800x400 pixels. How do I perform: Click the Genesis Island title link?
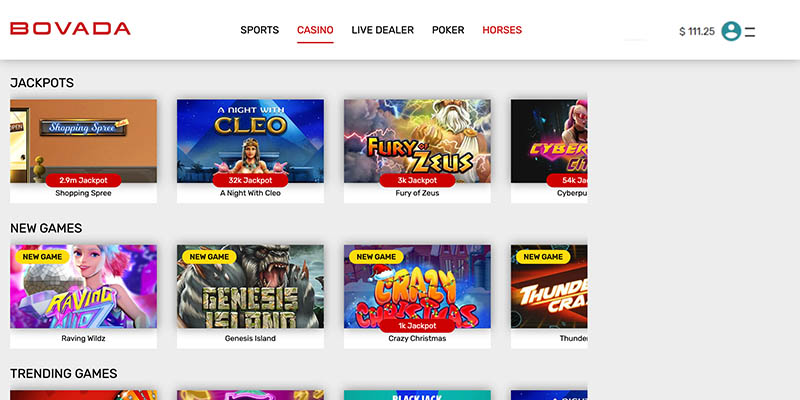click(250, 338)
